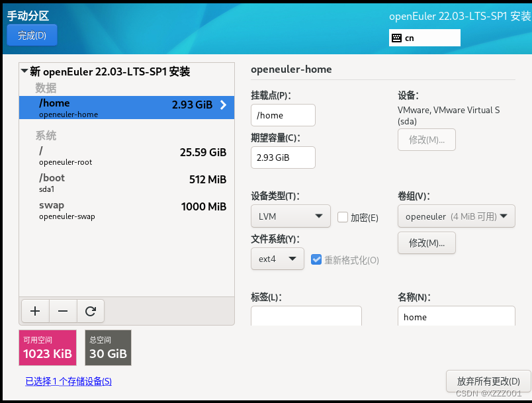Open /home details via the white arrow chevron
532x403 pixels.
point(223,105)
